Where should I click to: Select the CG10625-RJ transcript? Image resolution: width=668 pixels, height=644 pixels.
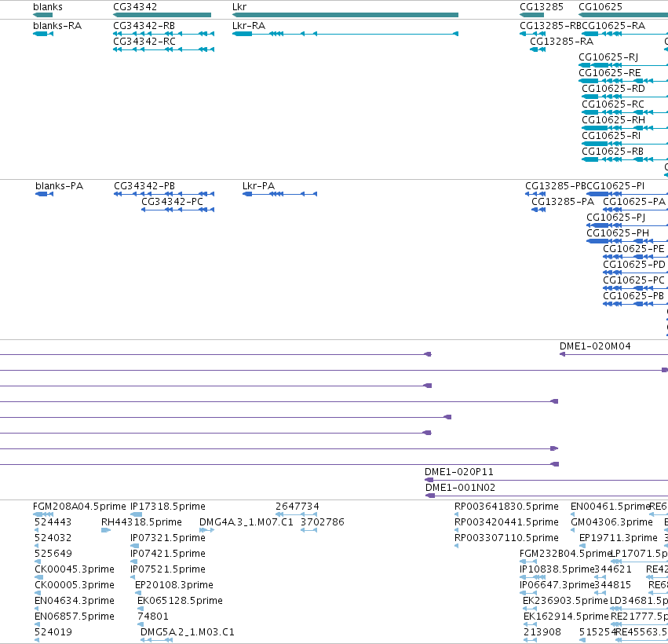click(623, 65)
